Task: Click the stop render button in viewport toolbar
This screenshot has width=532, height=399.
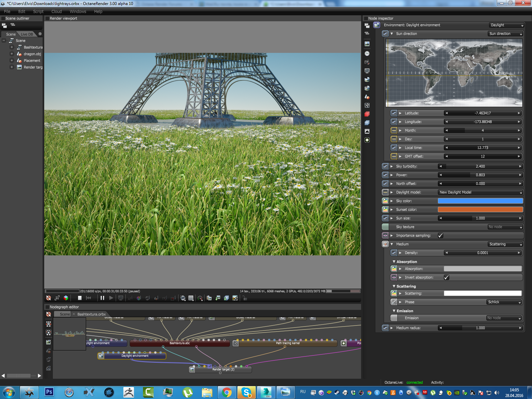Action: 80,298
